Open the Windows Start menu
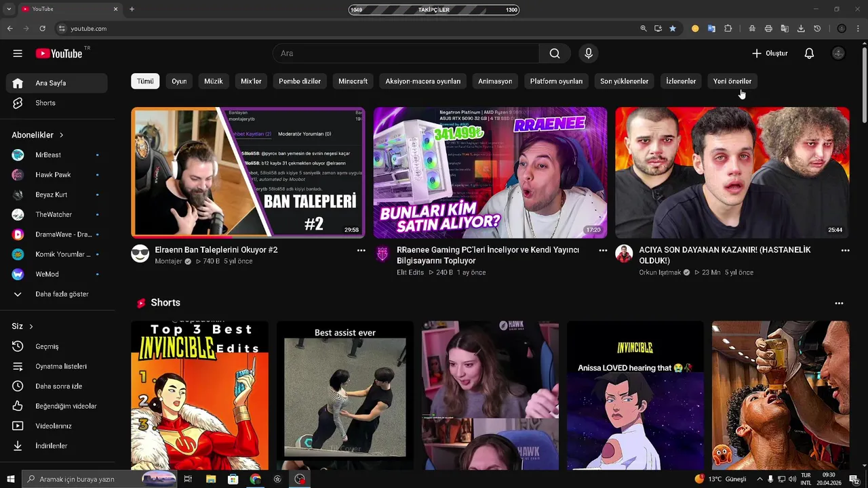The height and width of the screenshot is (488, 868). 11,479
